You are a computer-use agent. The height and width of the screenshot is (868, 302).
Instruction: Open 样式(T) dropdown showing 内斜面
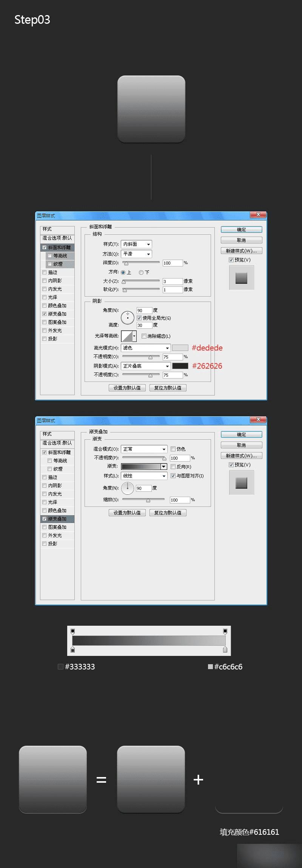(136, 244)
